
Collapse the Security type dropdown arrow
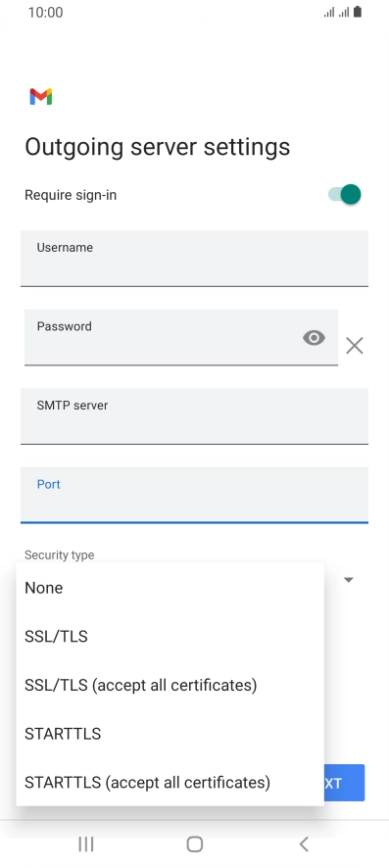click(349, 580)
